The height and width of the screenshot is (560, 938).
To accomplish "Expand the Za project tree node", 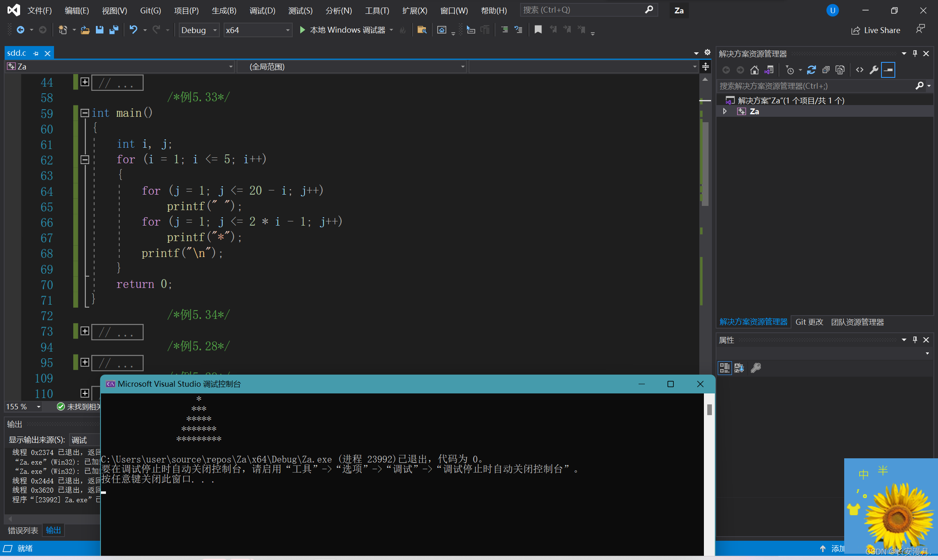I will pyautogui.click(x=725, y=111).
